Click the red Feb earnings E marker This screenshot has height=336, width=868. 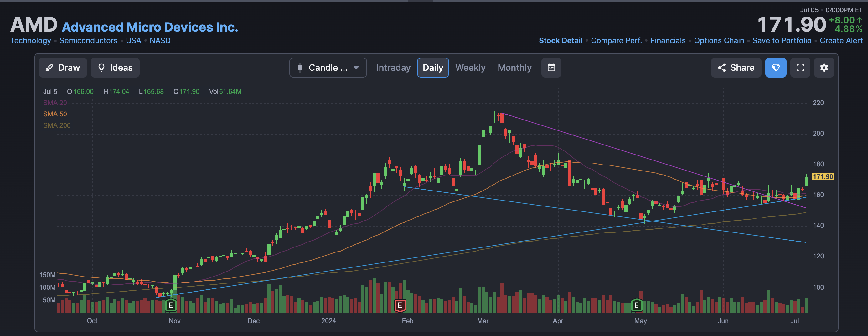click(x=400, y=305)
